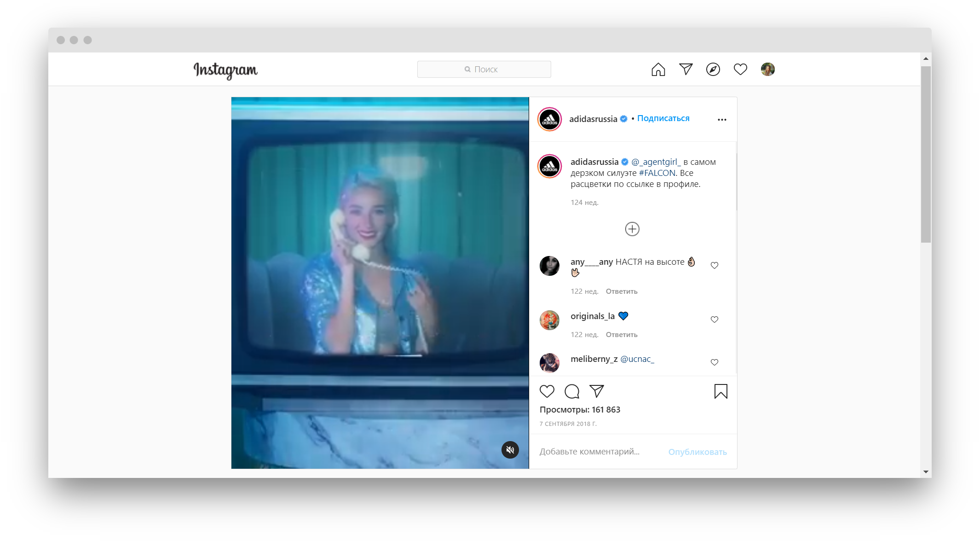Open the 7 СЕНТЯБРЯ 2018 date link
Image resolution: width=980 pixels, height=547 pixels.
point(568,424)
